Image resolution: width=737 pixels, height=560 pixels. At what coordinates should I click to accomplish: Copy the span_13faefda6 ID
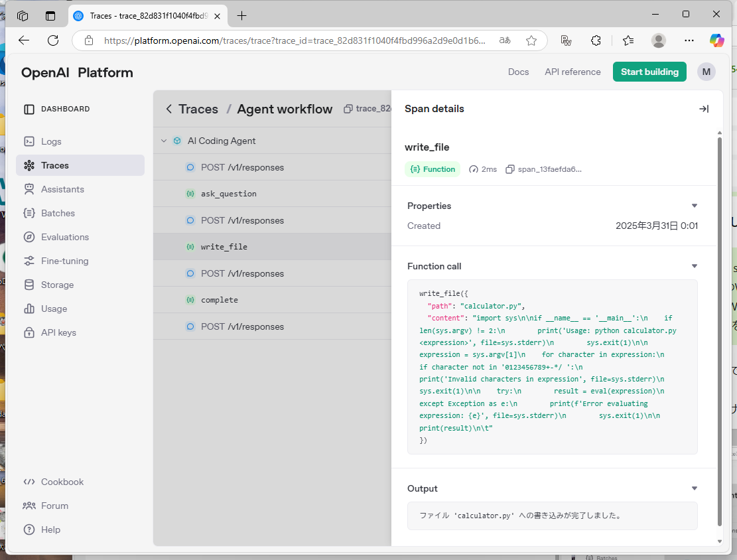click(x=510, y=169)
